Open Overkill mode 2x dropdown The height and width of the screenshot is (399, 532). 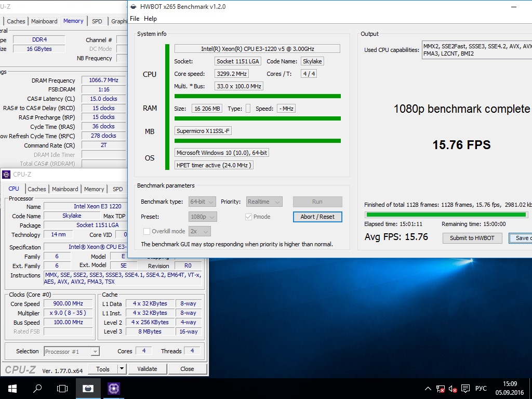[x=200, y=231]
